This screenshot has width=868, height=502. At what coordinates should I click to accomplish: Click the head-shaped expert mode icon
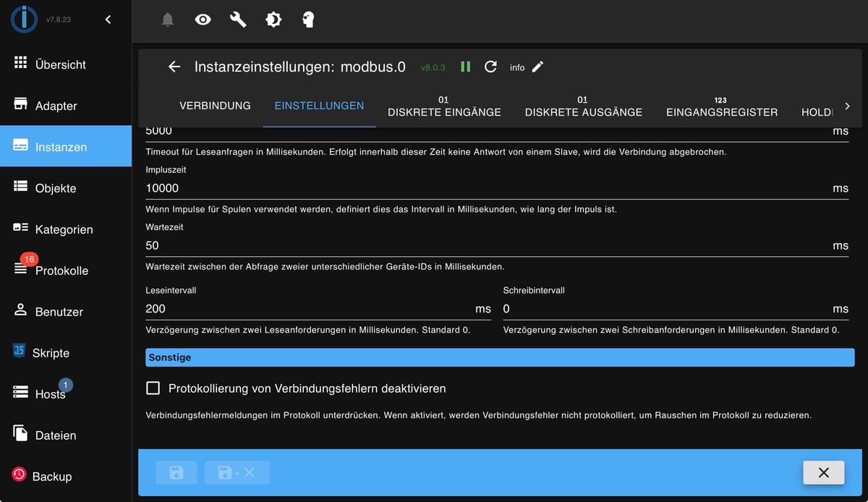click(x=308, y=20)
